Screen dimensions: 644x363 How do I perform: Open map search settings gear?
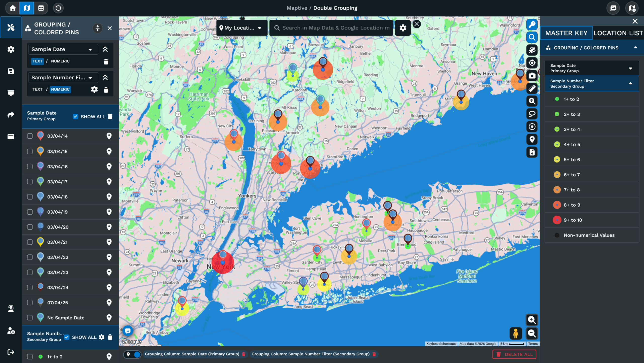[x=403, y=28]
